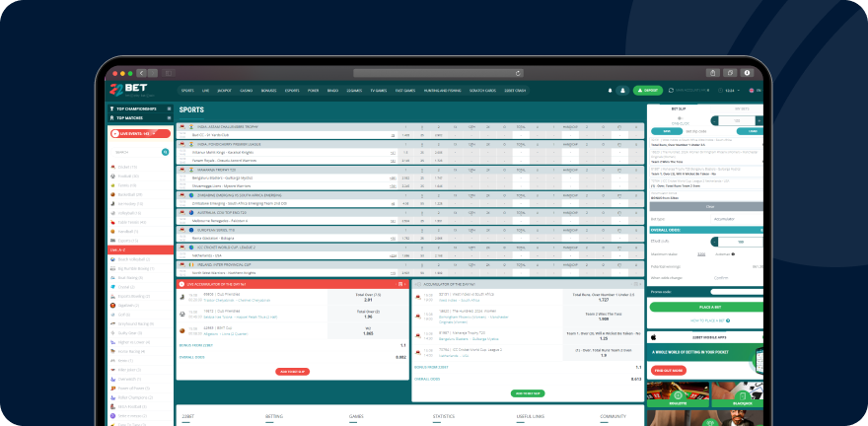Click the Golf icon in sidebar

(112, 315)
